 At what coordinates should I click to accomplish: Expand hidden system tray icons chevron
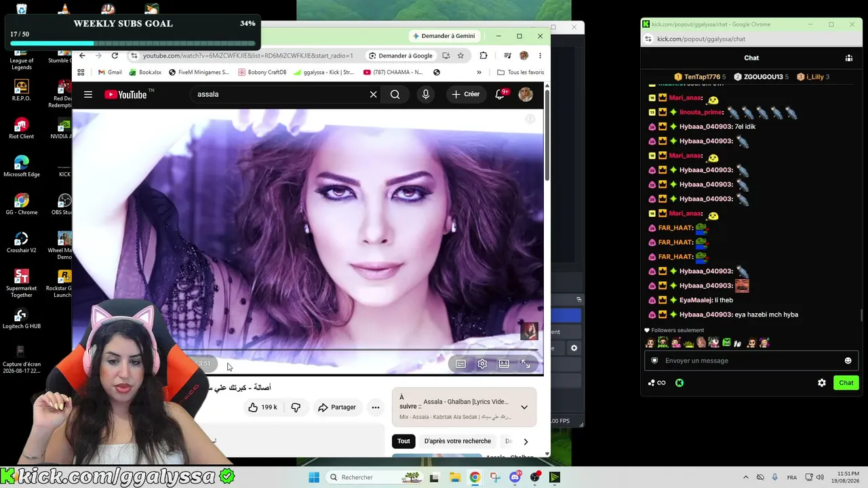[x=746, y=477]
